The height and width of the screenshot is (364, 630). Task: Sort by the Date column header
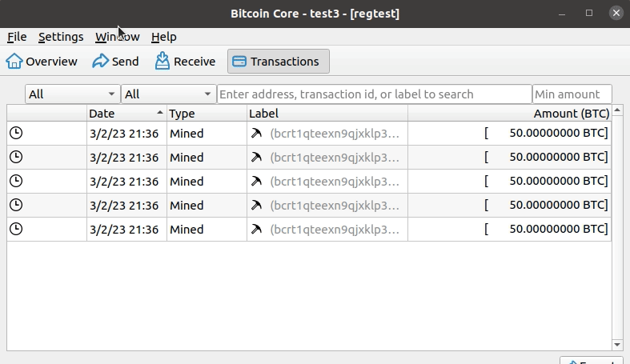(x=126, y=114)
